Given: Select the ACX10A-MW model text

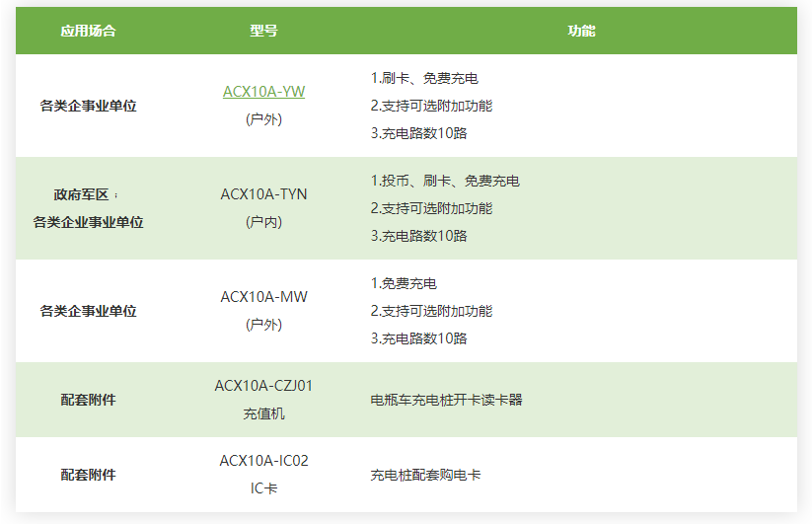Looking at the screenshot, I should (263, 297).
